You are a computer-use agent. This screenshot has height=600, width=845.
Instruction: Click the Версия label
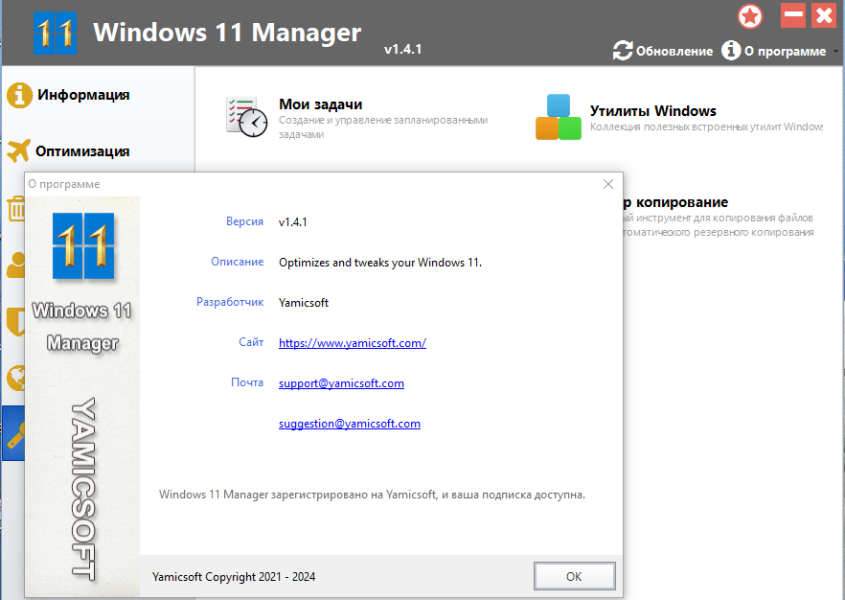coord(245,222)
